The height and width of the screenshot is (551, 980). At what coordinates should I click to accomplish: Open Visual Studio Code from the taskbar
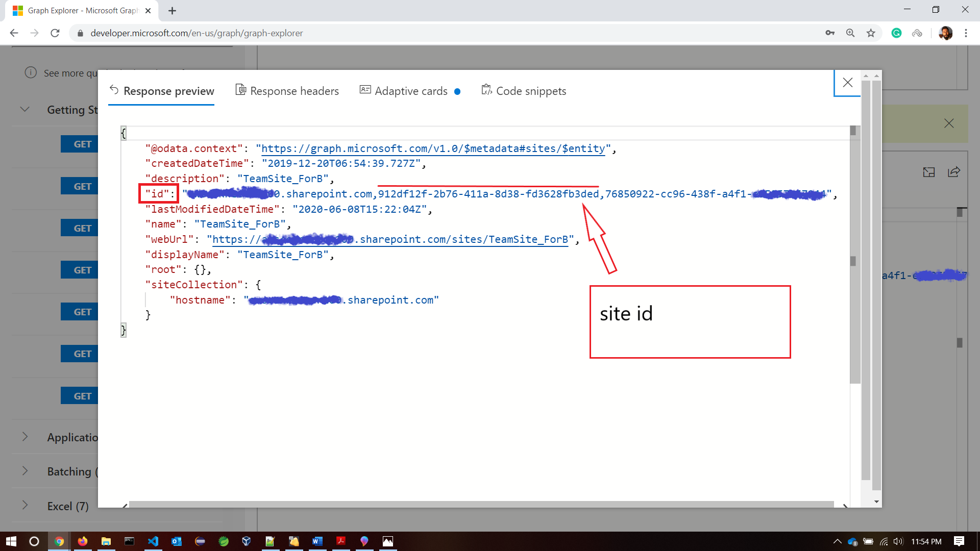point(153,541)
